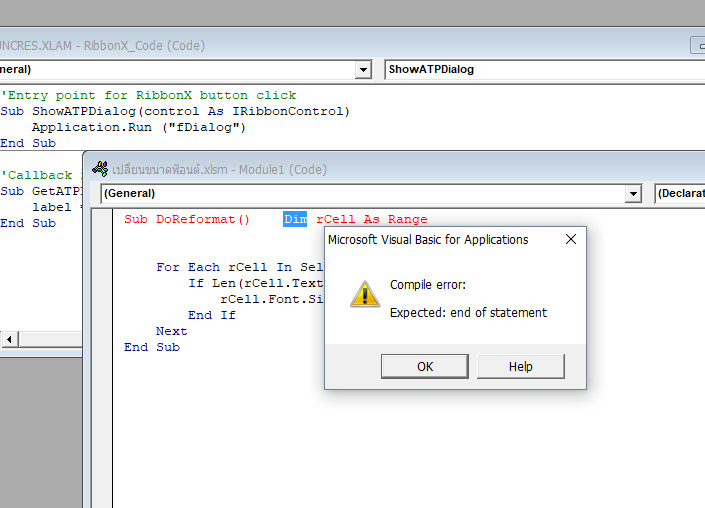This screenshot has height=508, width=705.
Task: Open the (Declarations) procedure dropdown in Module1
Action: (x=680, y=193)
